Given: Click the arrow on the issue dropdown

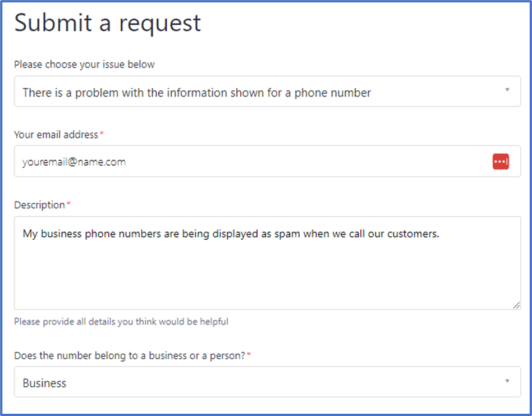Looking at the screenshot, I should (507, 90).
